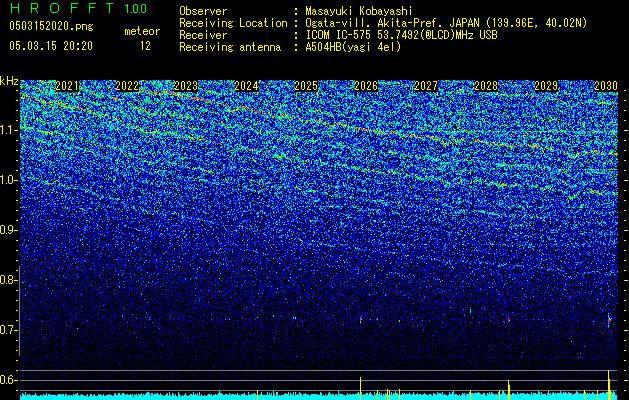Click the 1.1 frequency axis label
This screenshot has width=629, height=400.
[x=7, y=130]
